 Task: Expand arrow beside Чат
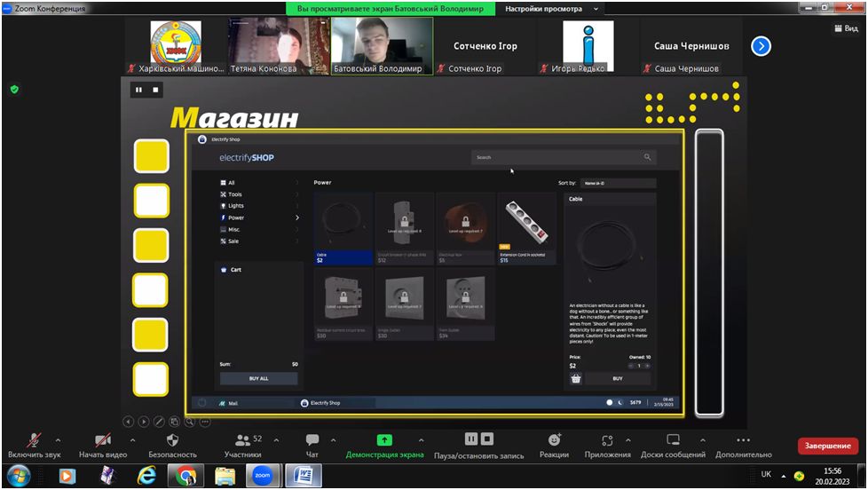click(x=333, y=440)
